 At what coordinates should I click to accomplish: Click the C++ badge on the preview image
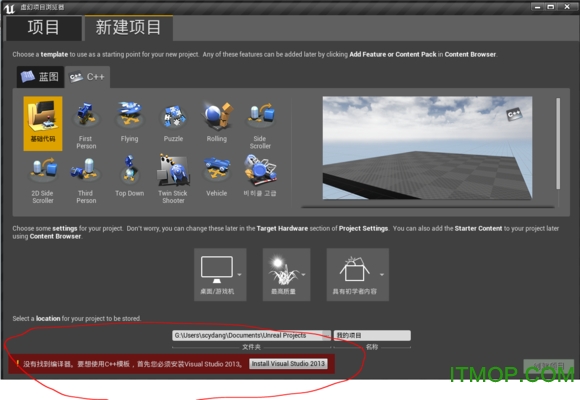[x=514, y=114]
